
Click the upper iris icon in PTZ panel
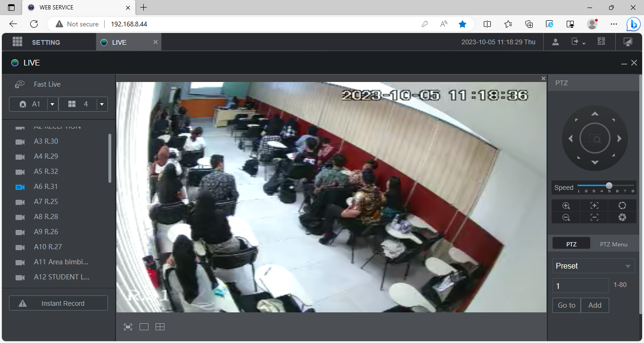[x=622, y=205]
